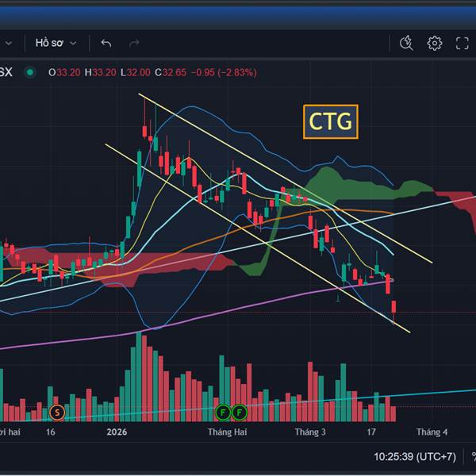Click the close price value C32.65

[x=171, y=72]
